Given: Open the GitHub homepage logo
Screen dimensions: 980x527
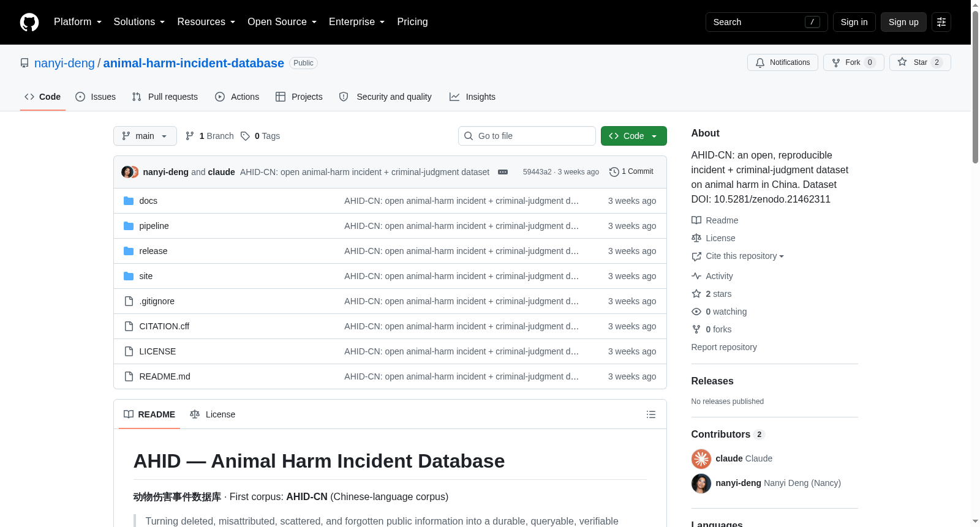Looking at the screenshot, I should click(29, 22).
